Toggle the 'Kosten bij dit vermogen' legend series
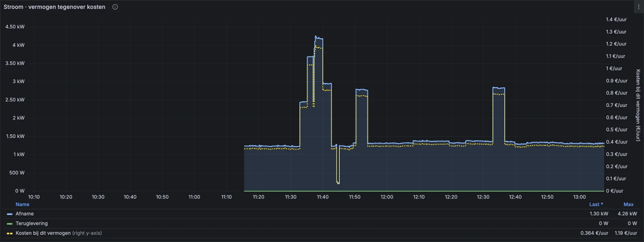This screenshot has width=644, height=242. [43, 233]
